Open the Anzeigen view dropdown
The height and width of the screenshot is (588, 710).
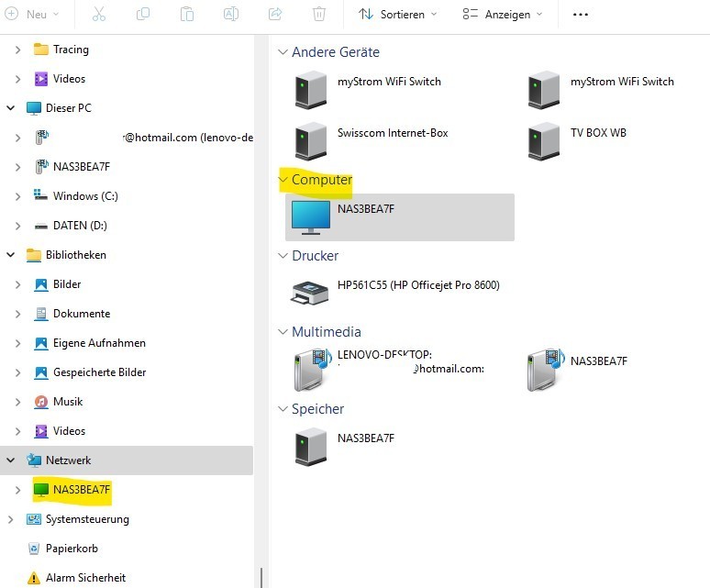502,14
